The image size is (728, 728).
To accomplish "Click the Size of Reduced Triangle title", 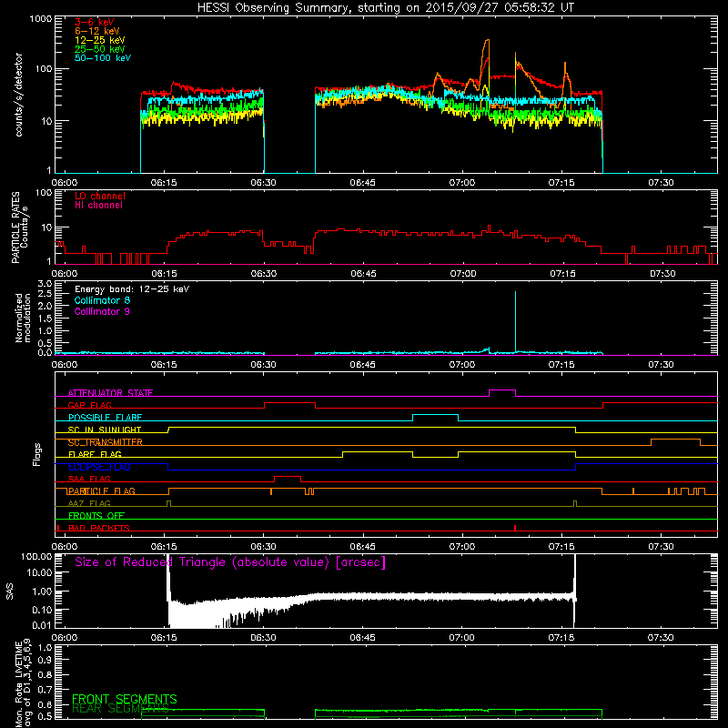I will click(x=230, y=562).
